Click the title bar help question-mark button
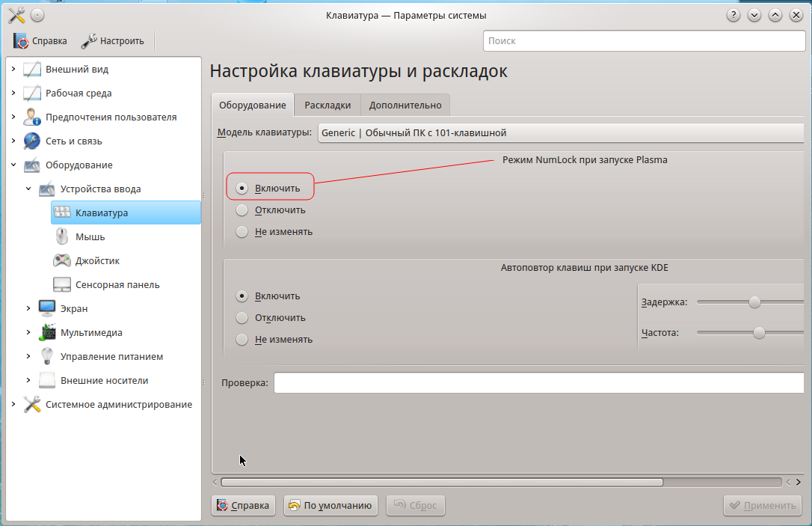Viewport: 812px width, 526px height. (733, 15)
